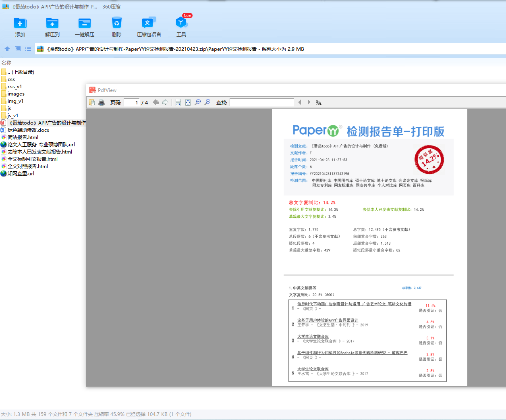Viewport: 506px width, 420px height.
Task: Open 大学生论文联合库 link in source row 3
Action: coord(313,336)
